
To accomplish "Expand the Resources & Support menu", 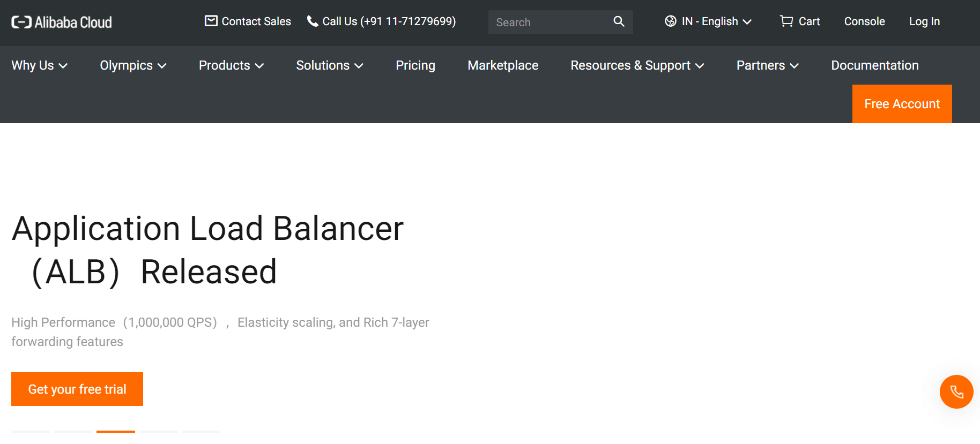I will [637, 65].
